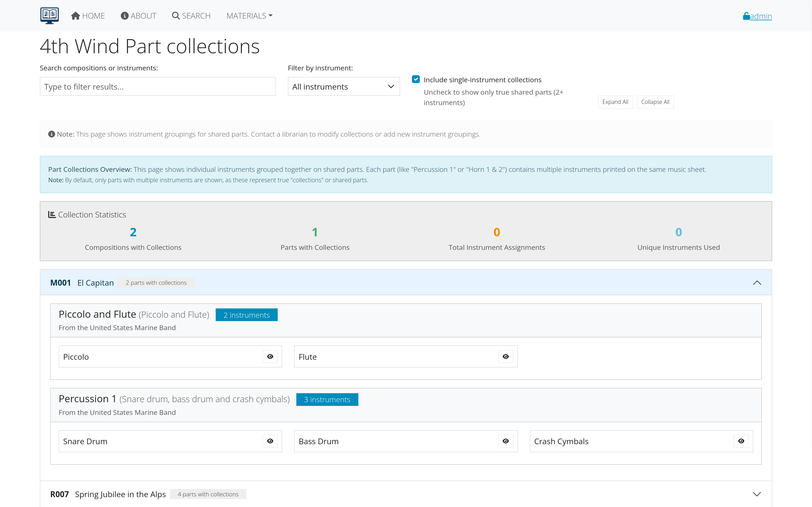The width and height of the screenshot is (812, 507).
Task: Open the ABOUT page
Action: [x=139, y=16]
